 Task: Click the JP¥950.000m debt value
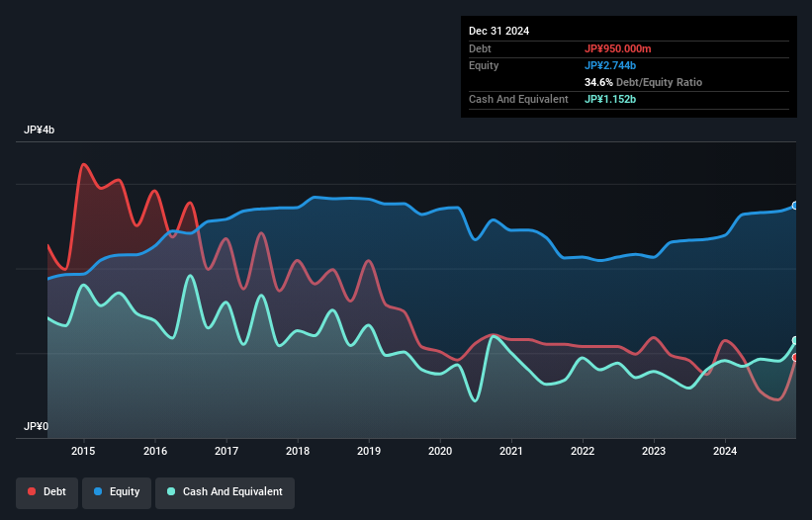click(x=618, y=48)
